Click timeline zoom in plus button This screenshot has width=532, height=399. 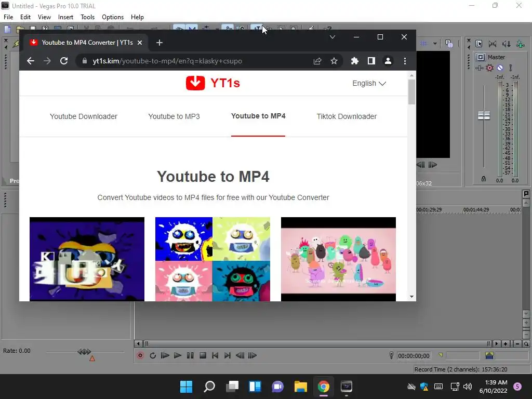tap(506, 344)
